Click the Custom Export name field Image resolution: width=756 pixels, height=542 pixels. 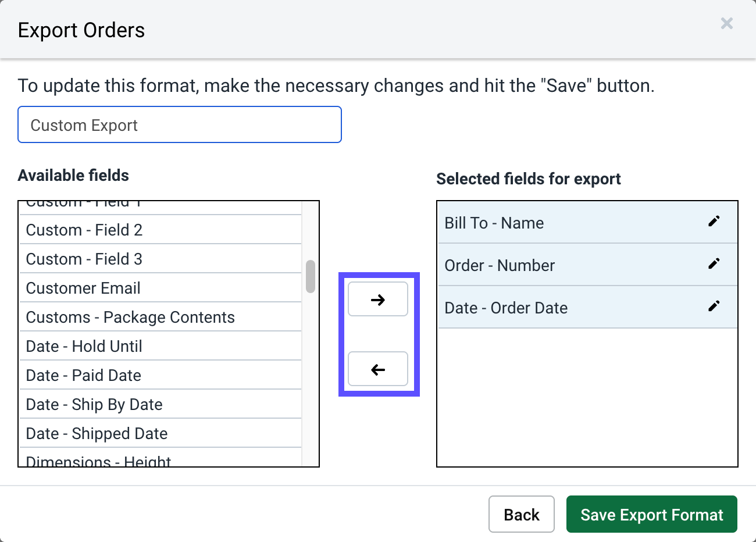tap(180, 124)
